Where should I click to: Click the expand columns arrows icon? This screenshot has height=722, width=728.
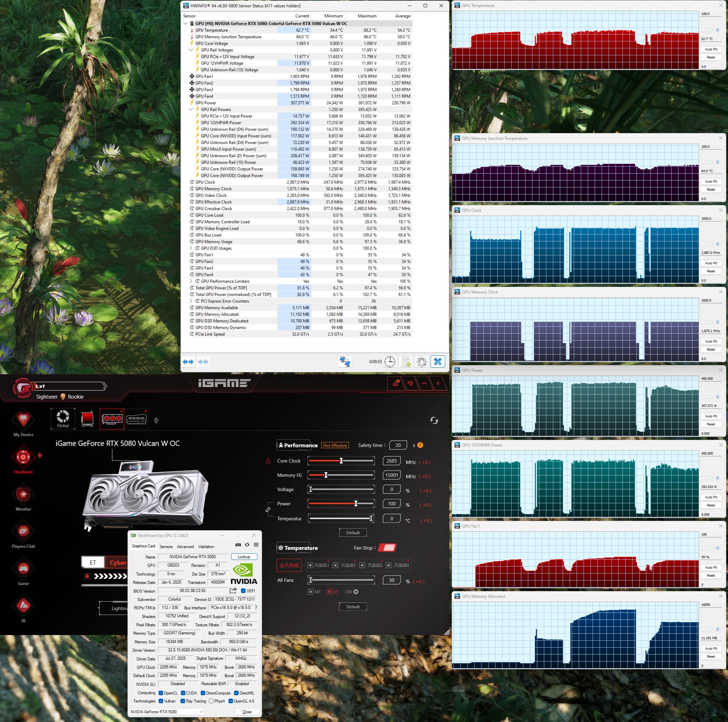[188, 362]
